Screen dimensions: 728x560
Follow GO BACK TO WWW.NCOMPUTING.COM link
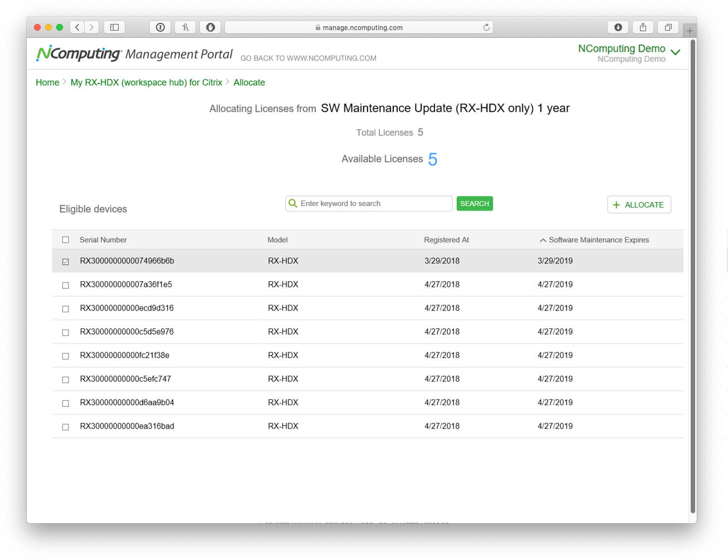pyautogui.click(x=309, y=58)
